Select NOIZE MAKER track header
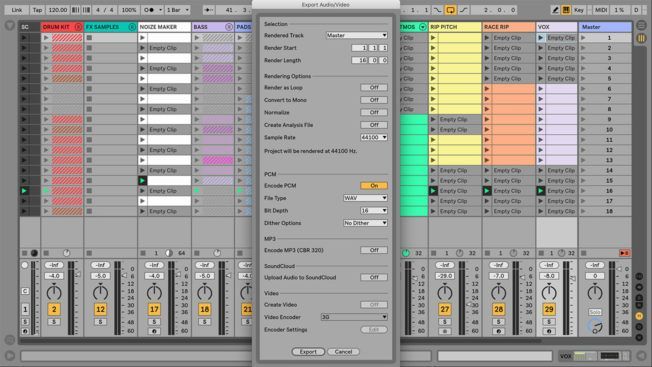 point(164,27)
